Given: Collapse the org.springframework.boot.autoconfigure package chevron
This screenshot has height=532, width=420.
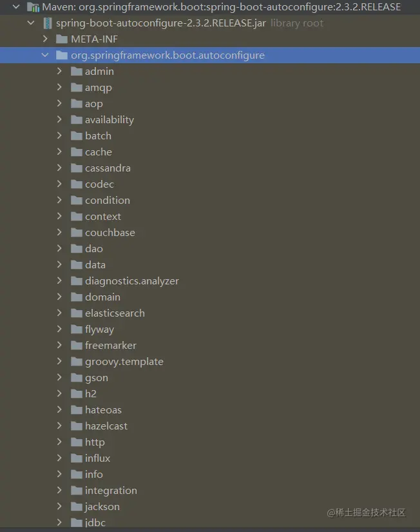Looking at the screenshot, I should pyautogui.click(x=45, y=55).
